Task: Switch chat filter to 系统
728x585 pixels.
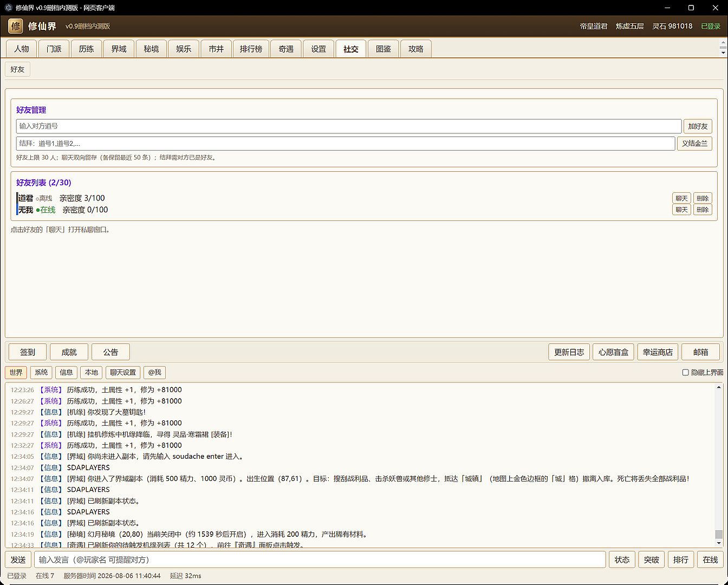Action: tap(41, 373)
